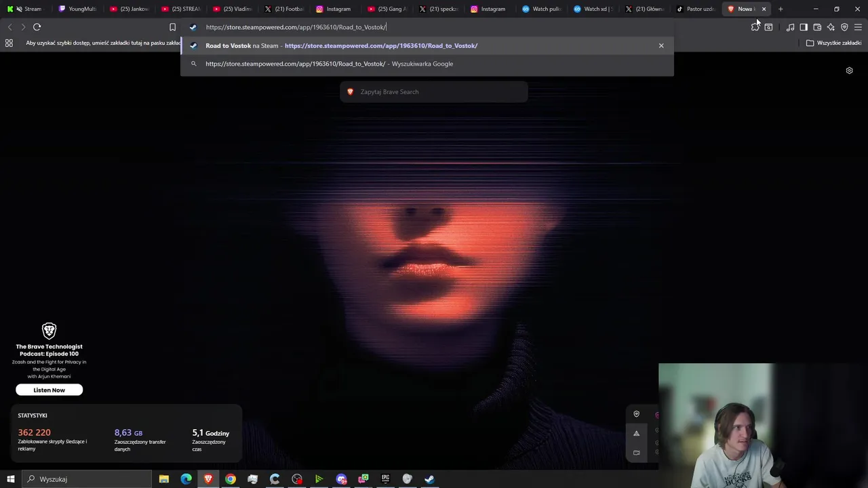Screen dimensions: 868x488
Task: Open the Windows Start menu
Action: click(x=10, y=479)
